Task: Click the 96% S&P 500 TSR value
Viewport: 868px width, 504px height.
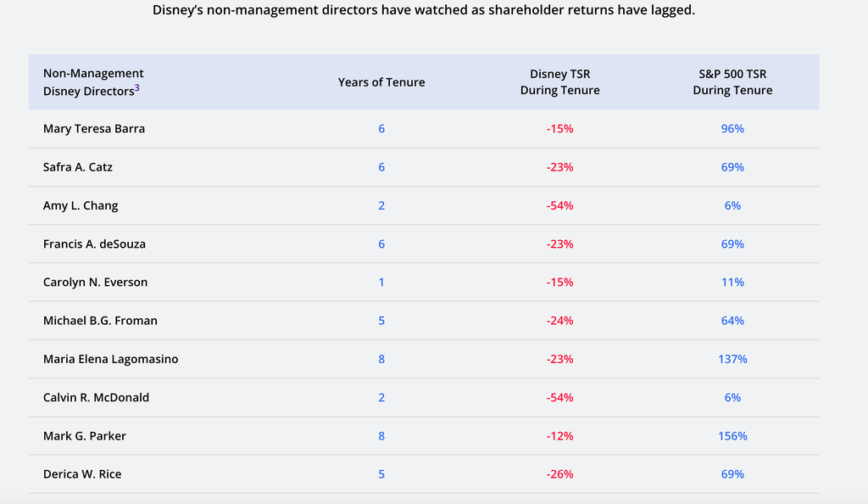Action: pos(732,128)
